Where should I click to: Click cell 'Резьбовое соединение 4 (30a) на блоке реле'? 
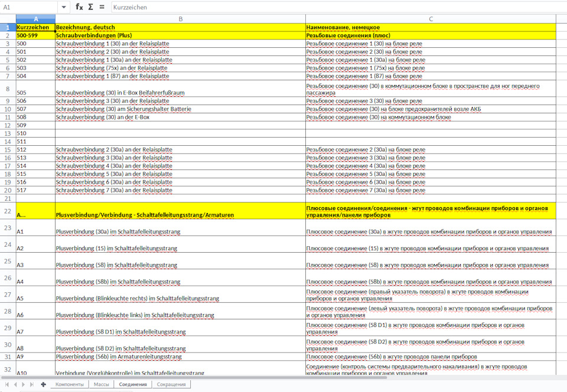click(431, 166)
